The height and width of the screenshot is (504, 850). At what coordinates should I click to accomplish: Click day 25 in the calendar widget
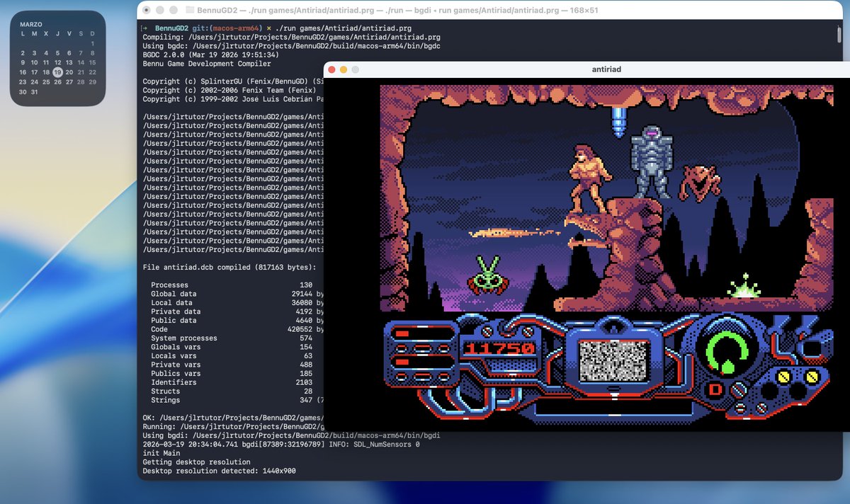46,82
